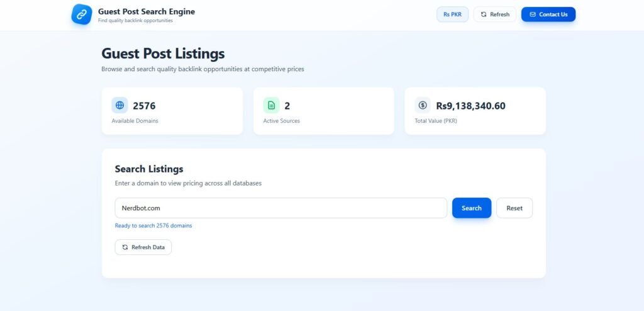Click the green document icon for Active Sources
The height and width of the screenshot is (311, 644).
pos(271,105)
